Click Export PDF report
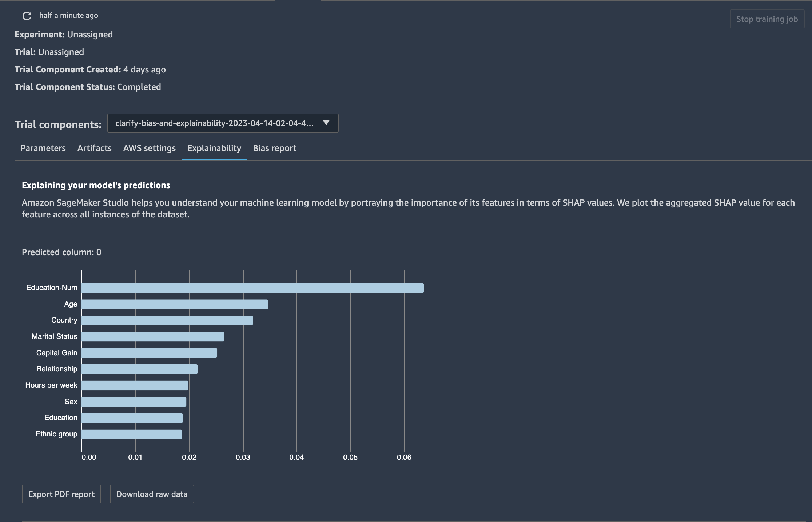Viewport: 812px width, 522px height. click(x=61, y=494)
